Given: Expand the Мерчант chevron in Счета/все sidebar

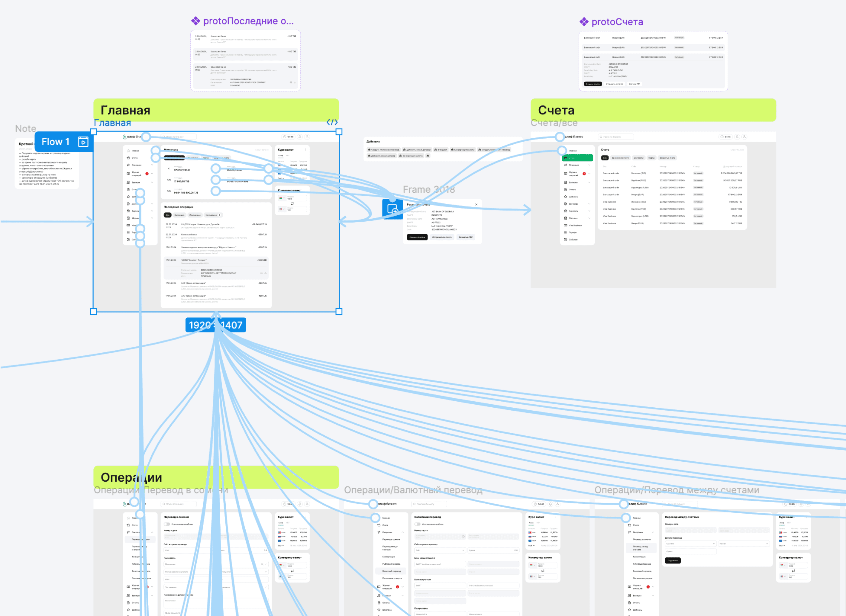Looking at the screenshot, I should pos(589,218).
